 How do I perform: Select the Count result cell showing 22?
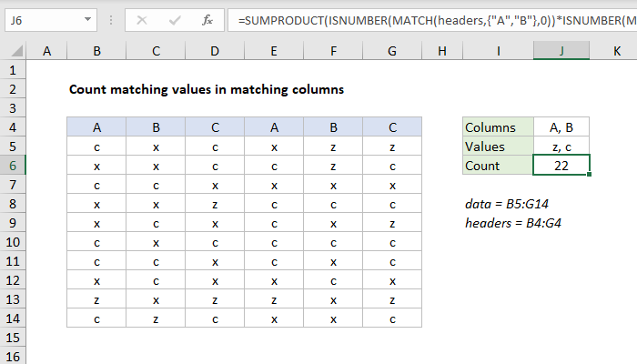point(561,166)
